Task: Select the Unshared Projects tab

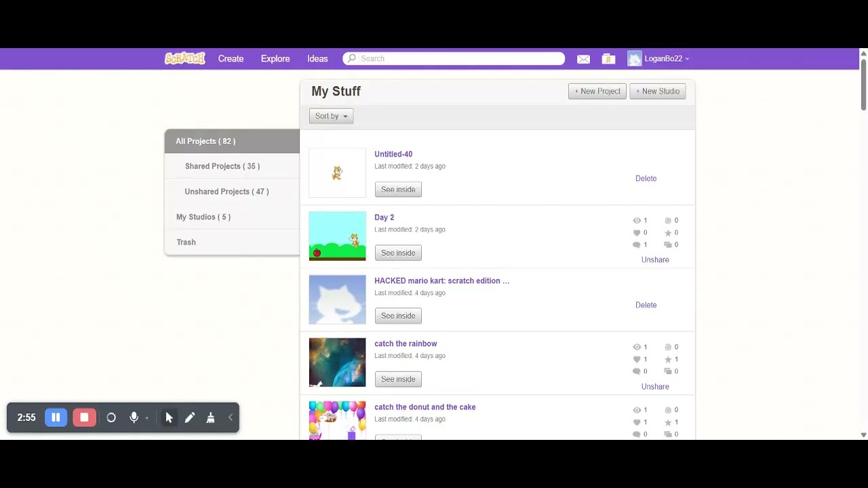Action: 232,192
